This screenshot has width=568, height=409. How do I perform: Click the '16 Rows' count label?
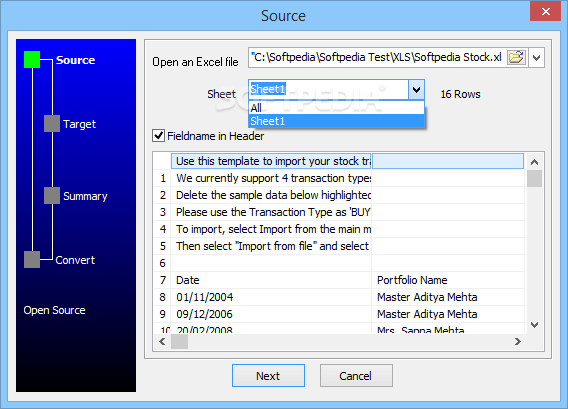point(460,94)
